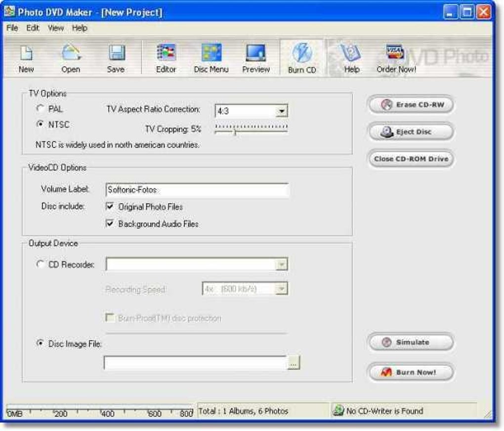The image size is (504, 431).
Task: Click the Simulate button
Action: coord(411,342)
